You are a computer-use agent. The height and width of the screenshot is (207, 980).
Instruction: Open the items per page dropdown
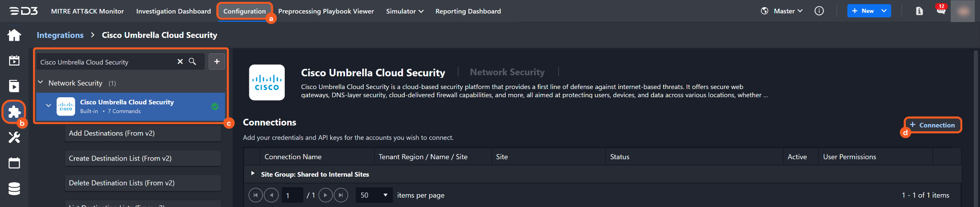pos(374,195)
